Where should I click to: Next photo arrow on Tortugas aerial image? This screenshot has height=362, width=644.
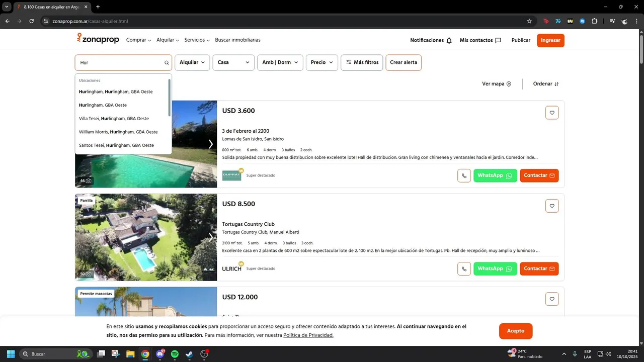(x=211, y=237)
